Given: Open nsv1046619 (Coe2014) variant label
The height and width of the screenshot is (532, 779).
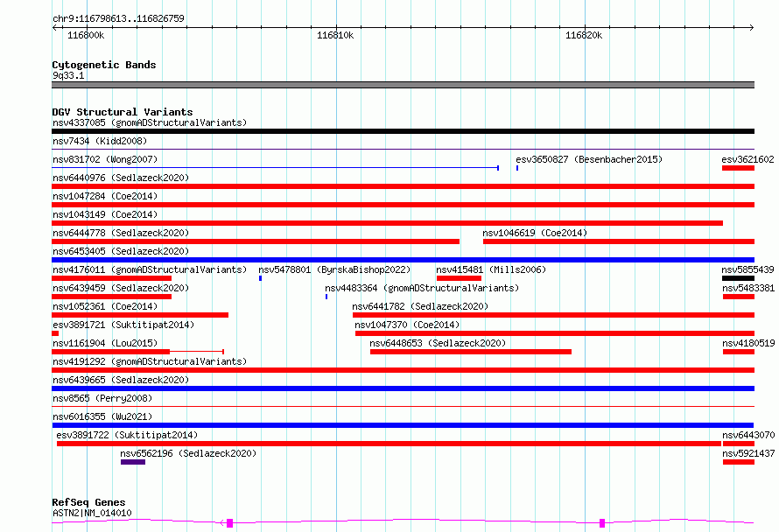Looking at the screenshot, I should 535,233.
